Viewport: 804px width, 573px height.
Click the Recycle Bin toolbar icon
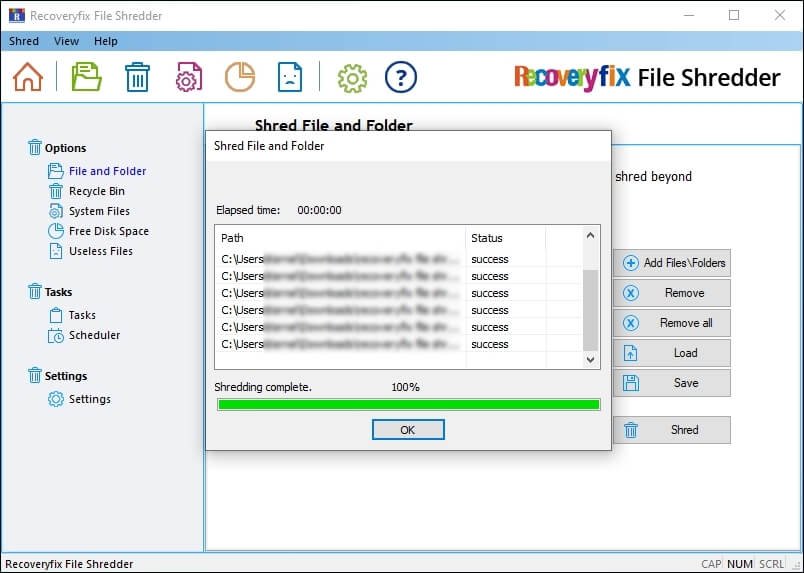coord(137,77)
